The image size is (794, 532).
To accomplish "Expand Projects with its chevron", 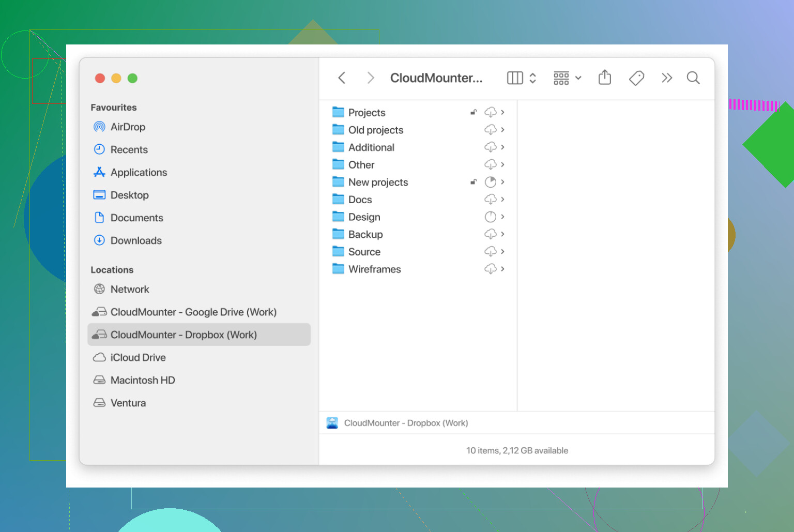I will pyautogui.click(x=502, y=112).
